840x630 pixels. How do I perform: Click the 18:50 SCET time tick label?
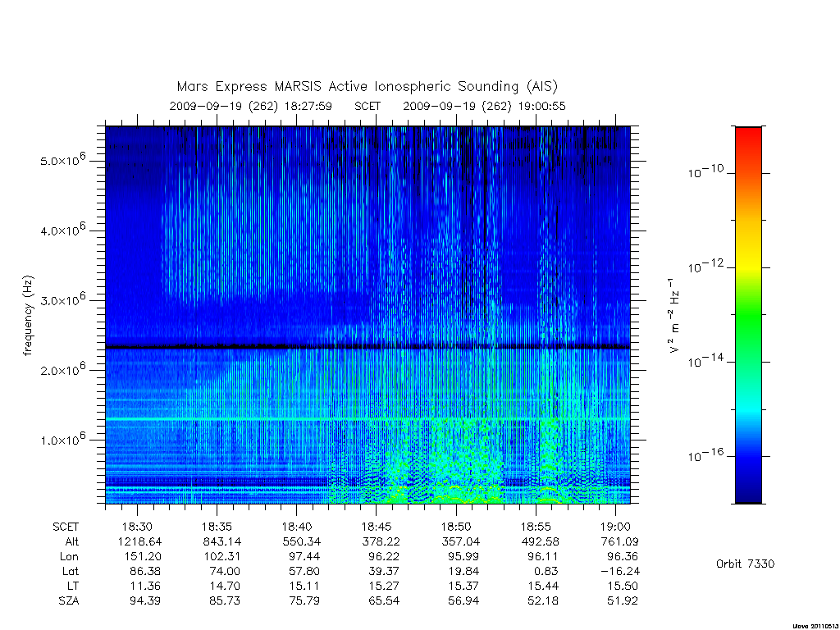tap(456, 527)
